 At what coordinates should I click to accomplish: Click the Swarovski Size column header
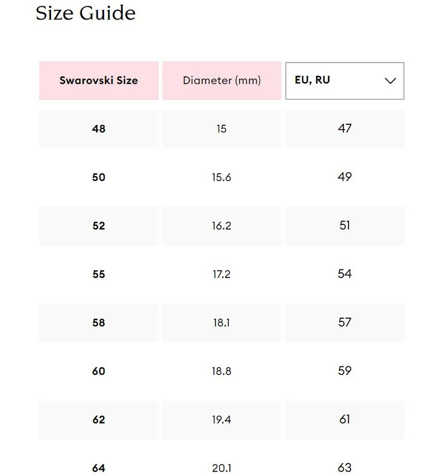point(99,81)
